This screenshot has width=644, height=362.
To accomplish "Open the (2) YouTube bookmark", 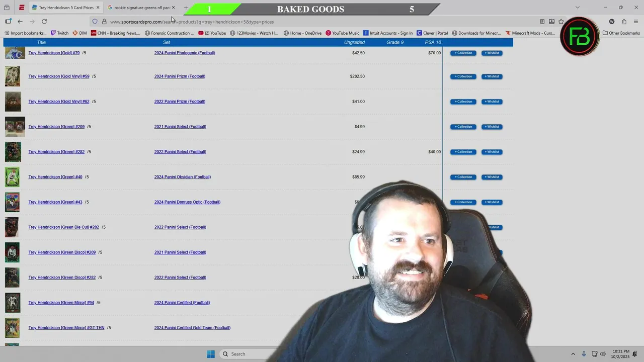I will 212,33.
